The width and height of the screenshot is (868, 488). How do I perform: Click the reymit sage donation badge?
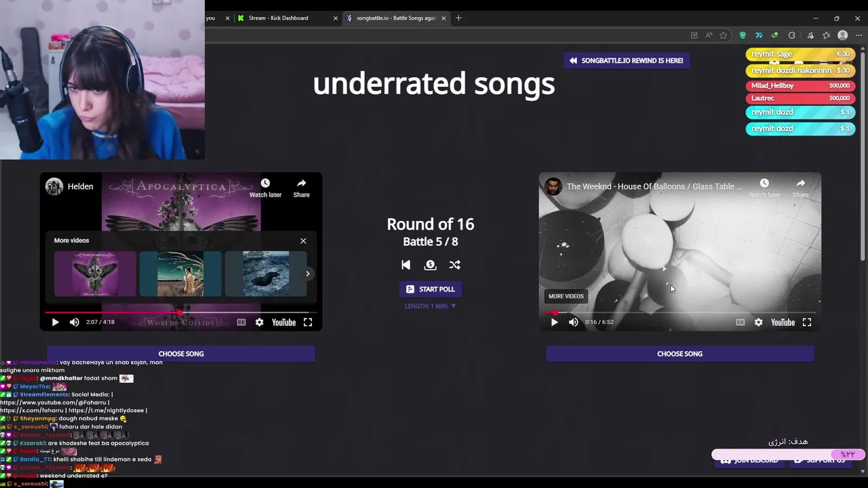click(800, 54)
